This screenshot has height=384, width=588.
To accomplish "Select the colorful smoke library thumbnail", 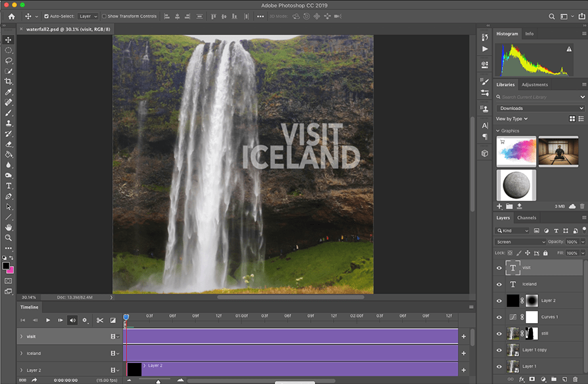I will tap(516, 152).
